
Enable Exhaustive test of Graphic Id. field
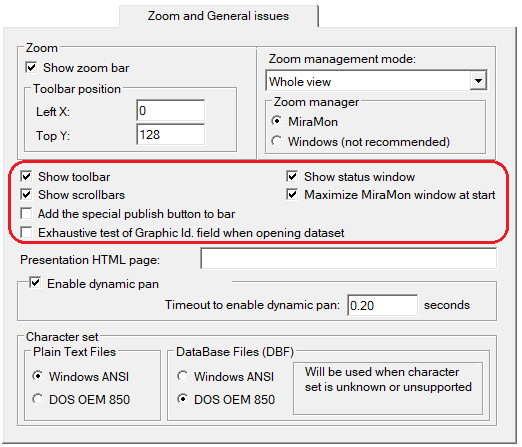(x=26, y=232)
